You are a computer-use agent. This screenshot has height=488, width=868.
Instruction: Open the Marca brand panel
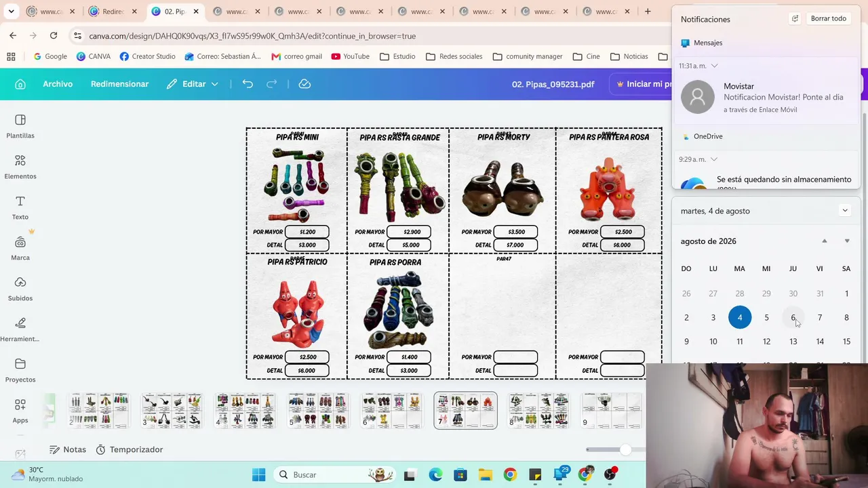20,248
